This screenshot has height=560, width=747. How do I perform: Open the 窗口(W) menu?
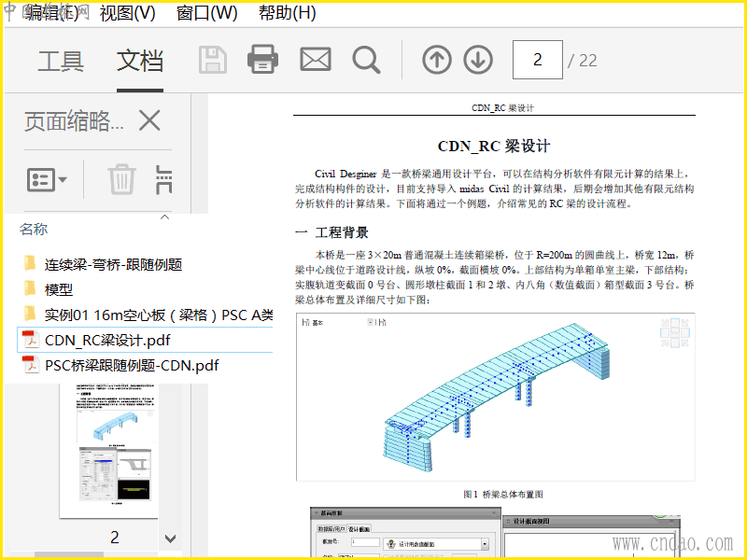pyautogui.click(x=206, y=13)
